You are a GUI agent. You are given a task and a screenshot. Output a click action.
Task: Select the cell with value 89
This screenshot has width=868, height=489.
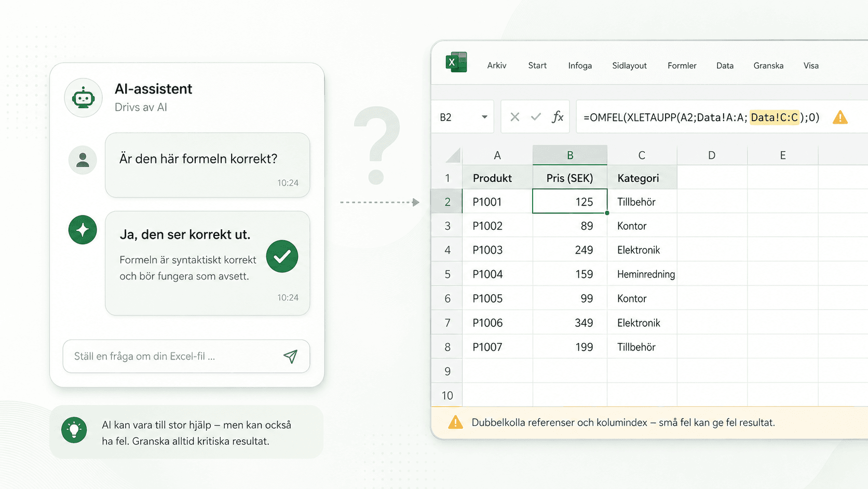570,226
